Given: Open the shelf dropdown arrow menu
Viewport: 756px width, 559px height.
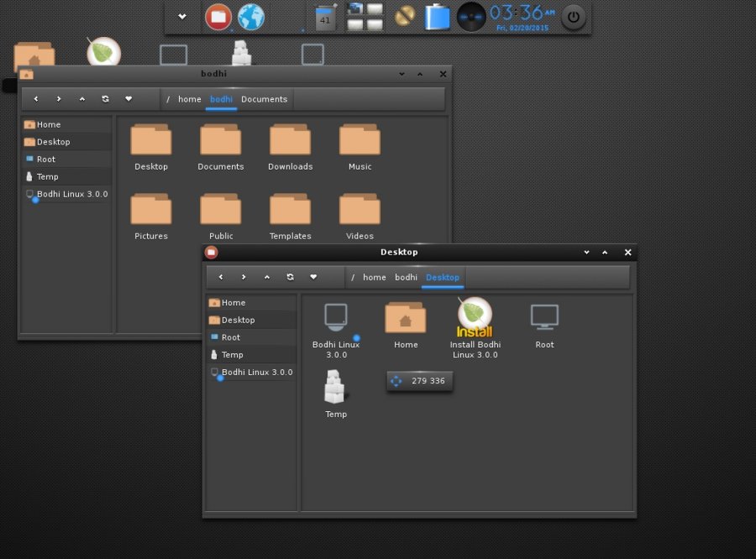Looking at the screenshot, I should pos(181,17).
